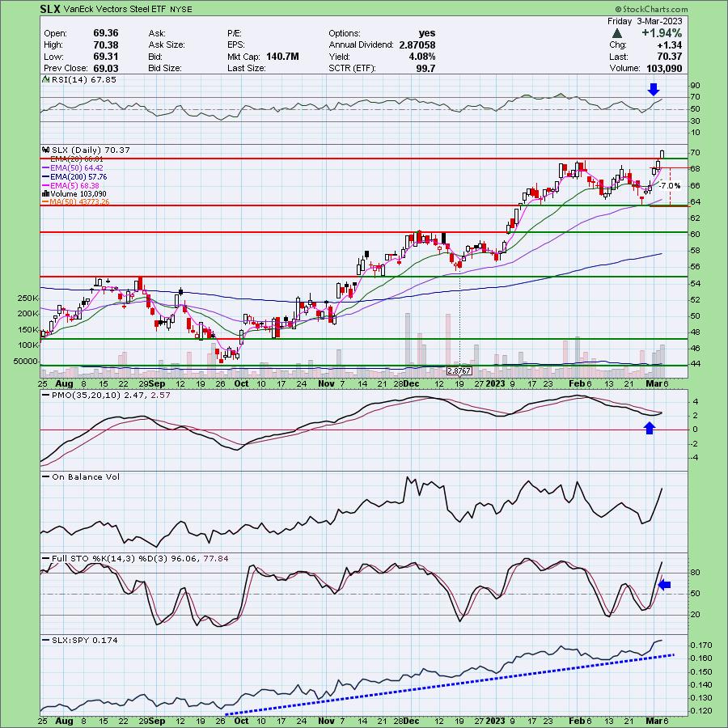
Task: Click the volume bars icon in legend
Action: (x=45, y=193)
